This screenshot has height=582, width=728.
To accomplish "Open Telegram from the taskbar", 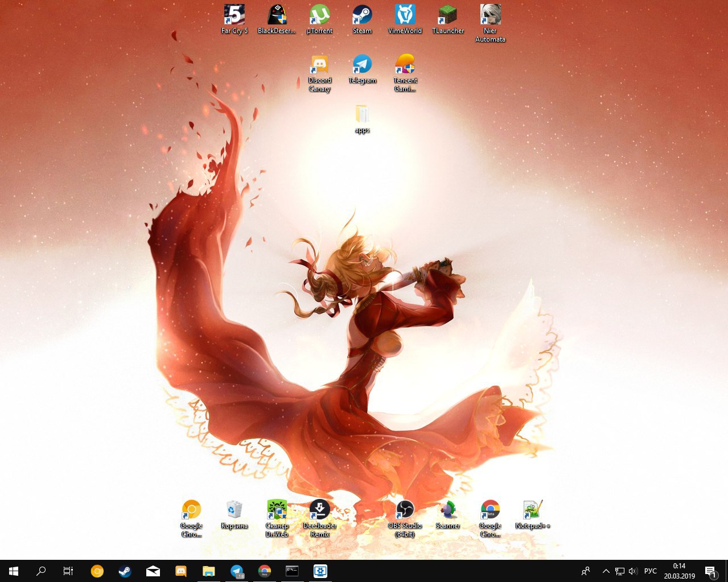I will pyautogui.click(x=236, y=571).
